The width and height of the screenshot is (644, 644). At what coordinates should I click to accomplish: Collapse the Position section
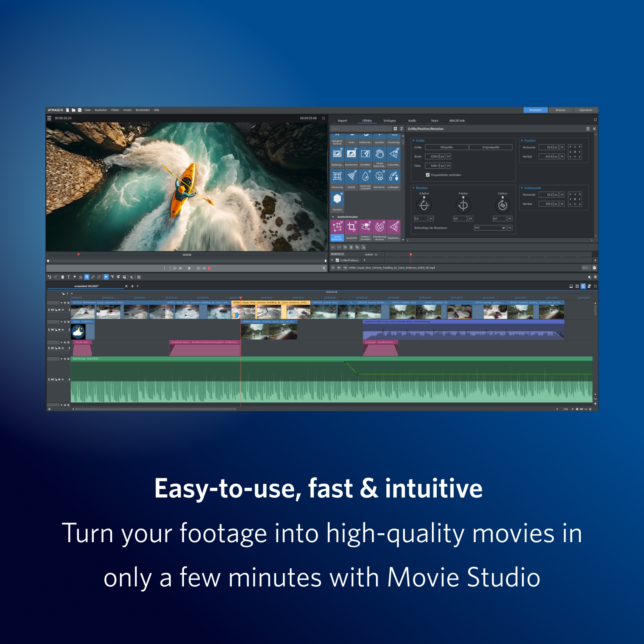(x=522, y=140)
